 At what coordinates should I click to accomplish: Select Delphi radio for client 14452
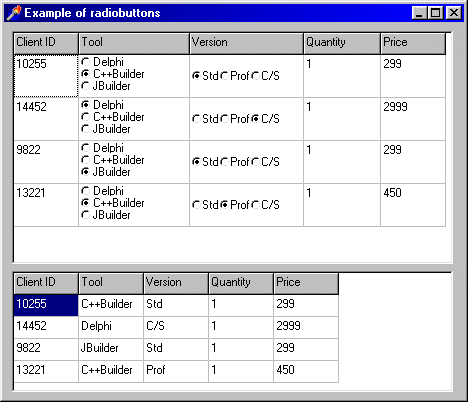coord(86,105)
